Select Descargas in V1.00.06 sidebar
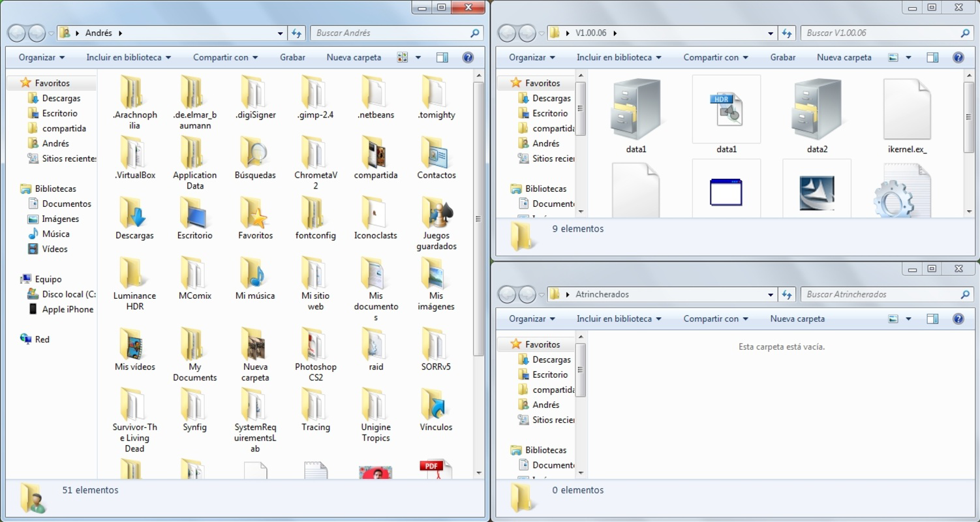The height and width of the screenshot is (522, 980). 544,98
